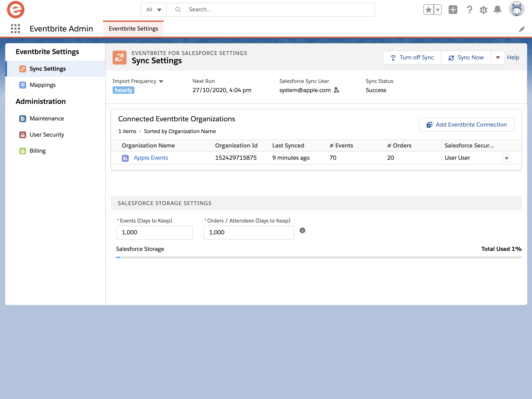
Task: Click the Sync Now button
Action: click(466, 57)
